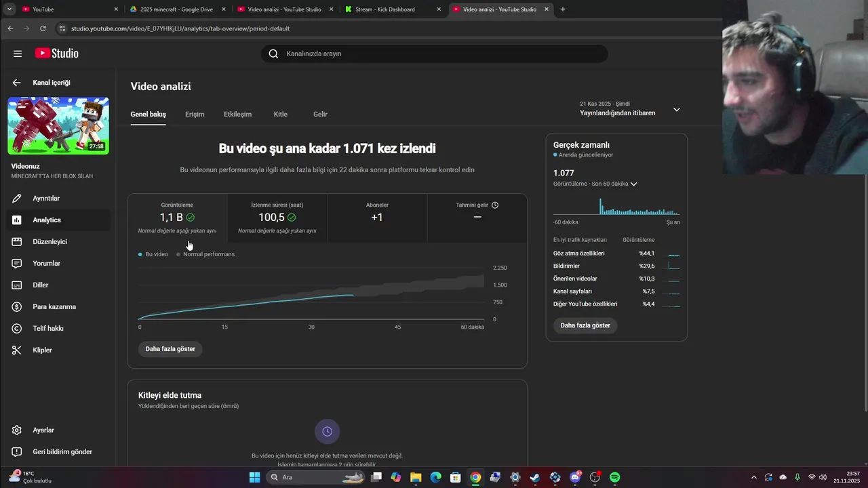Show hidden system tray icons
The height and width of the screenshot is (488, 868).
(753, 477)
